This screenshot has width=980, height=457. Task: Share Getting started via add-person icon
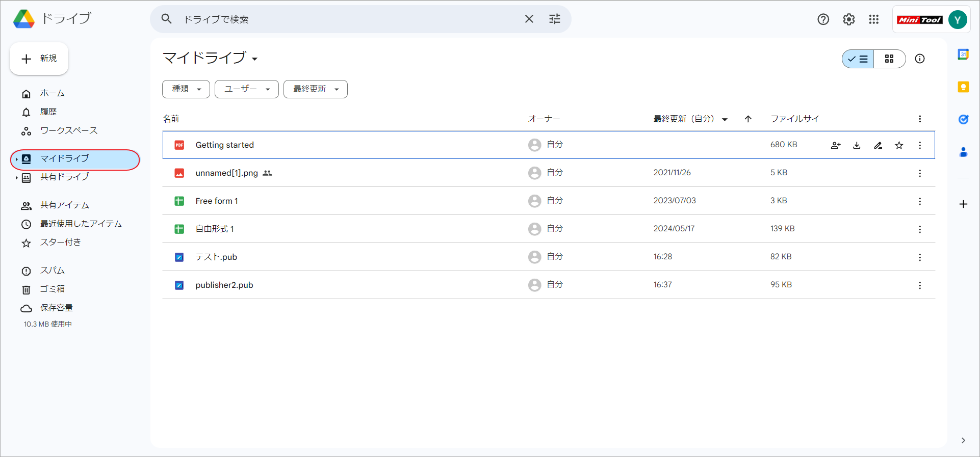coord(836,145)
